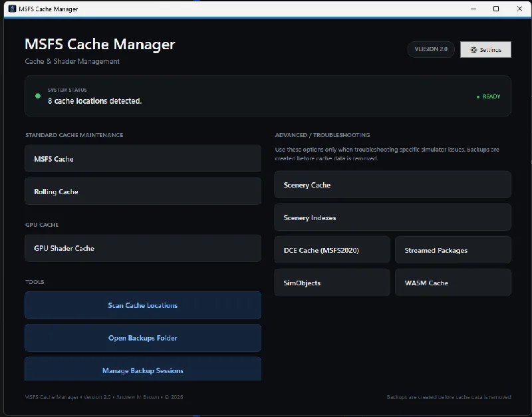This screenshot has height=417, width=532.
Task: Close the MSFS Cache Manager window
Action: (x=519, y=9)
